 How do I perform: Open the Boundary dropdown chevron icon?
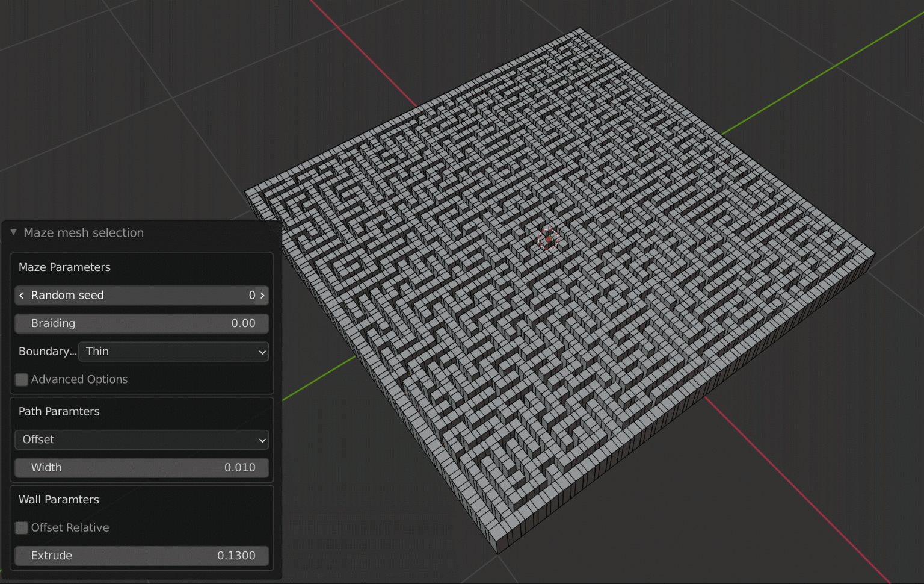[261, 352]
